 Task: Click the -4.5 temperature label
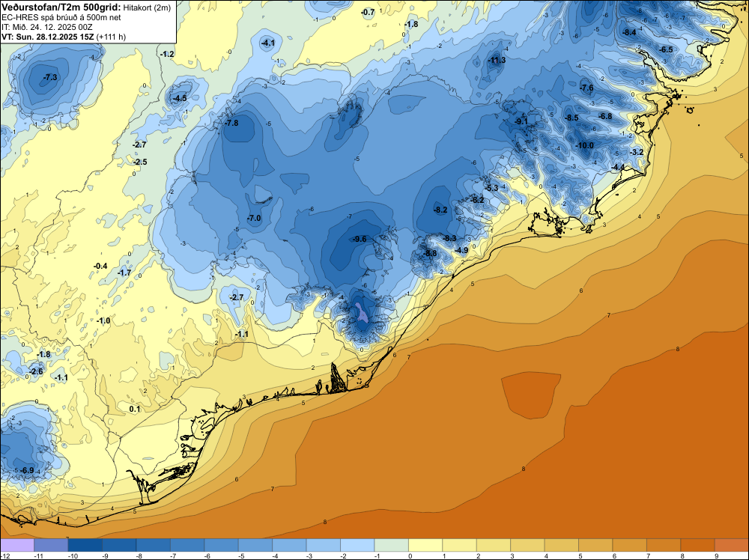180,99
